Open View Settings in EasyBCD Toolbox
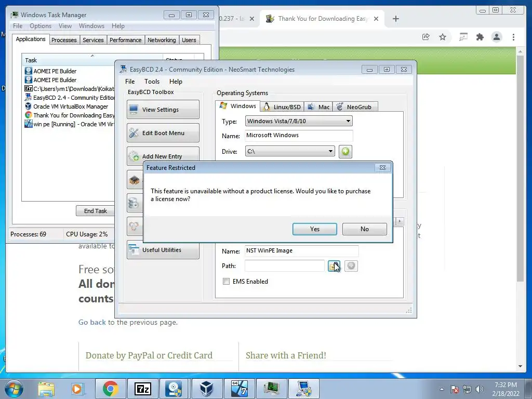The height and width of the screenshot is (399, 532). pos(163,110)
